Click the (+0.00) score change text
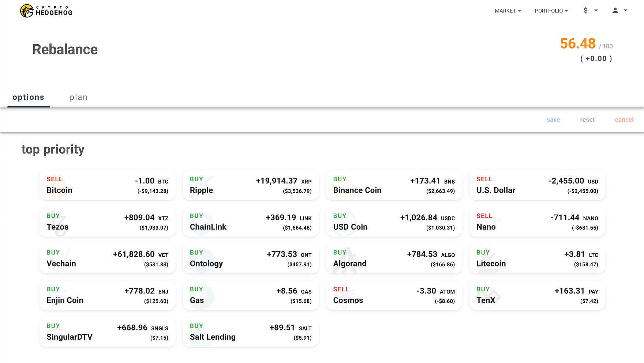This screenshot has width=644, height=363. (x=596, y=58)
